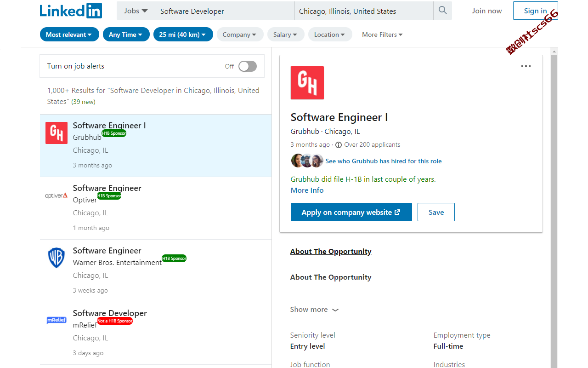
Task: Click the 1 month ago Optiver timestamp
Action: [x=91, y=228]
